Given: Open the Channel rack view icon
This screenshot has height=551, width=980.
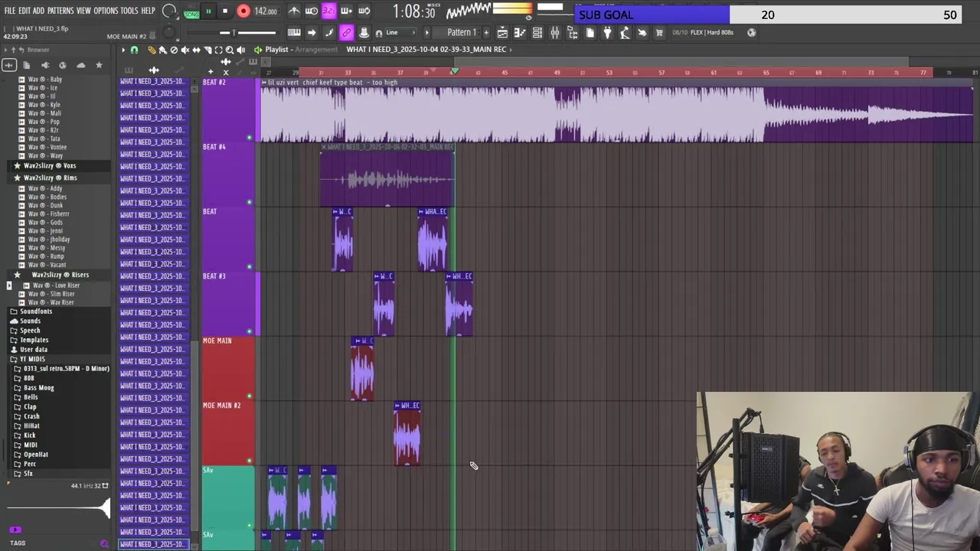Looking at the screenshot, I should 537,32.
